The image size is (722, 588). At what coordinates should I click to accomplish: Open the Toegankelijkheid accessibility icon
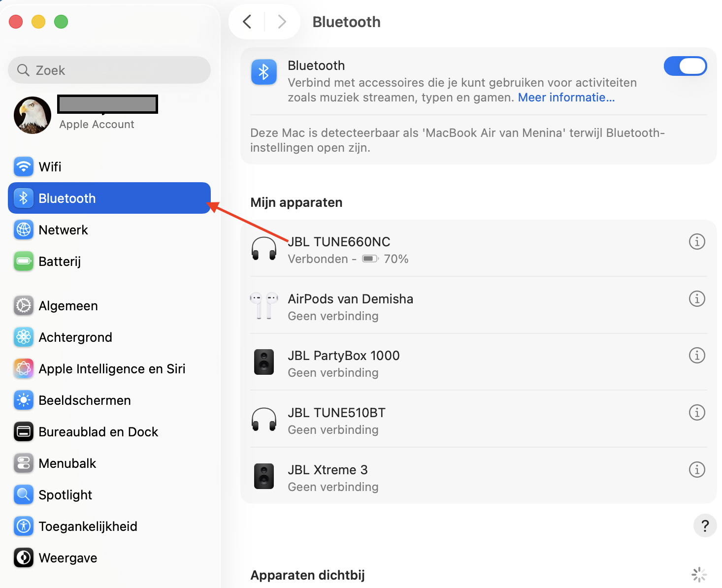23,526
